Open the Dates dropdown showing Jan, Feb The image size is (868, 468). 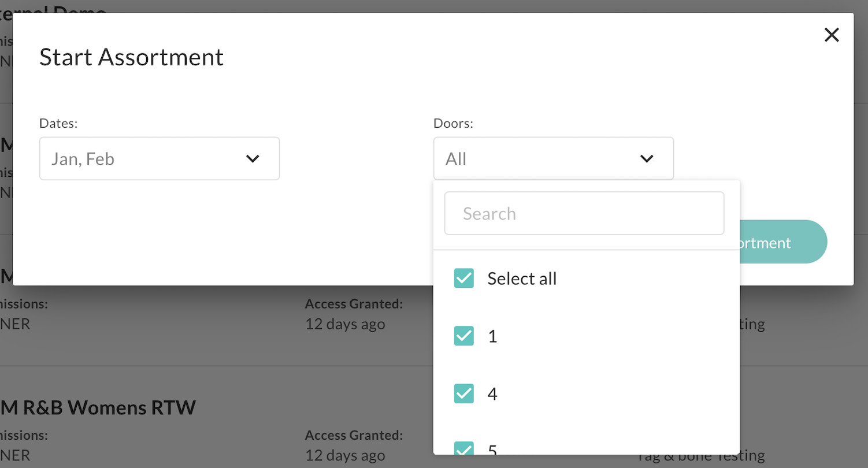coord(159,158)
